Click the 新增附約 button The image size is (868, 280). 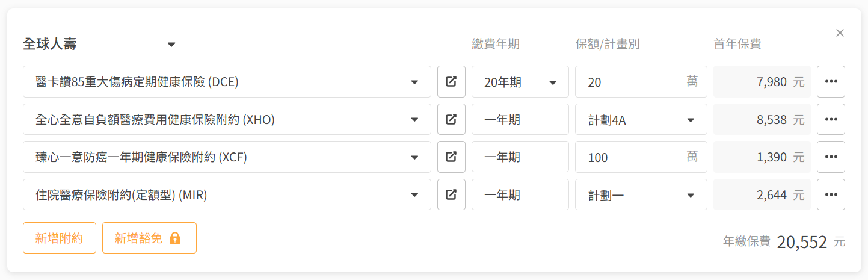coord(60,238)
